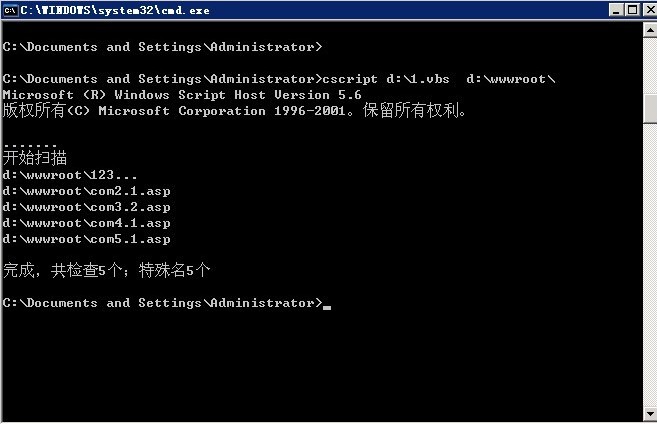Click the com4.1.asp result line
Image resolution: width=657 pixels, height=424 pixels.
[86, 223]
